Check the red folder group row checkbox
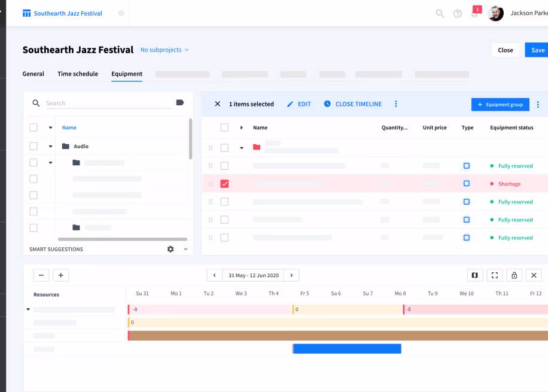Image resolution: width=548 pixels, height=392 pixels. click(224, 148)
